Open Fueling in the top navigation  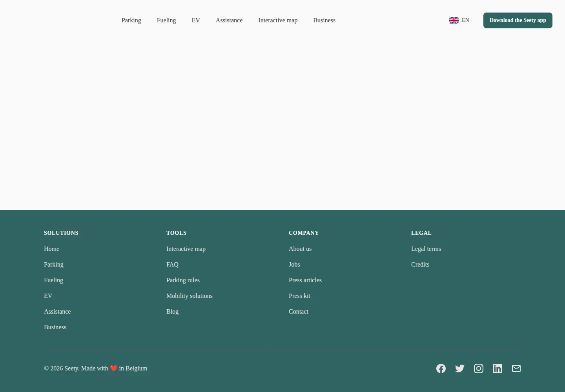coord(166,20)
